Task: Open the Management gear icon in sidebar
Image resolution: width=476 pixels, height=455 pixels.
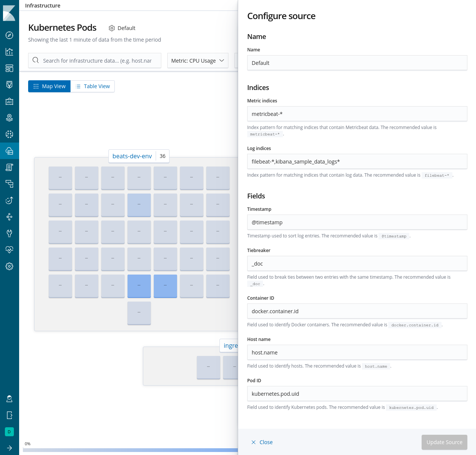Action: (9, 266)
